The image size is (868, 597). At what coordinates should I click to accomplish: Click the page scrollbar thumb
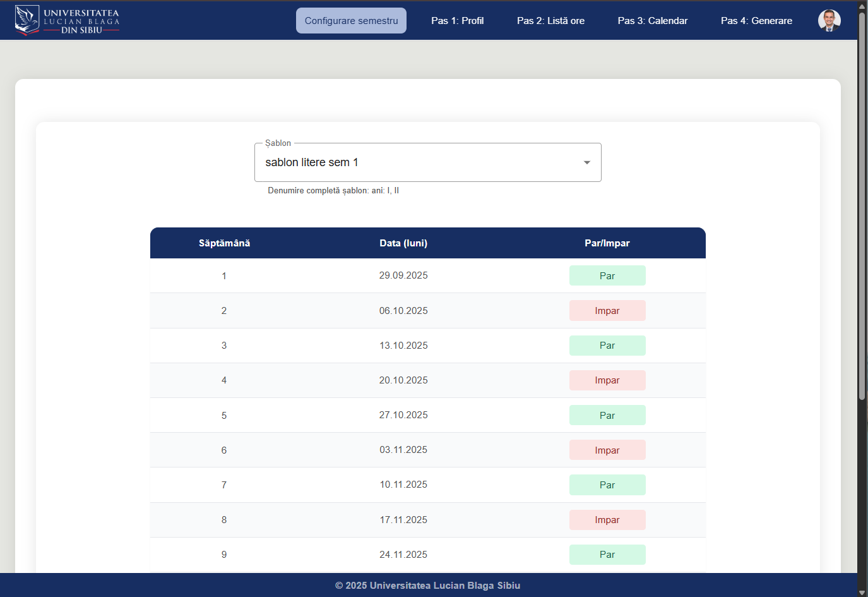862,206
